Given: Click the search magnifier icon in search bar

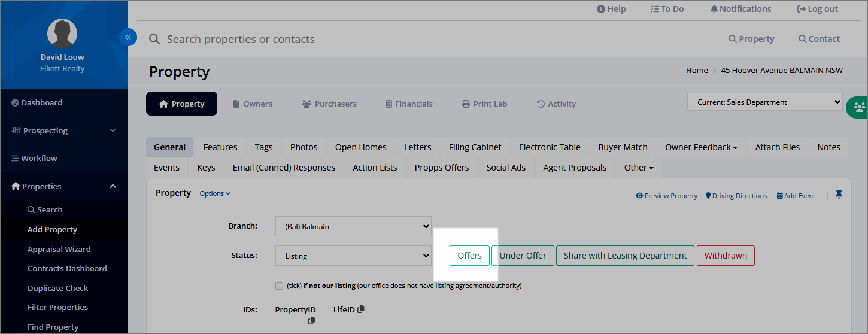Looking at the screenshot, I should click(x=154, y=39).
